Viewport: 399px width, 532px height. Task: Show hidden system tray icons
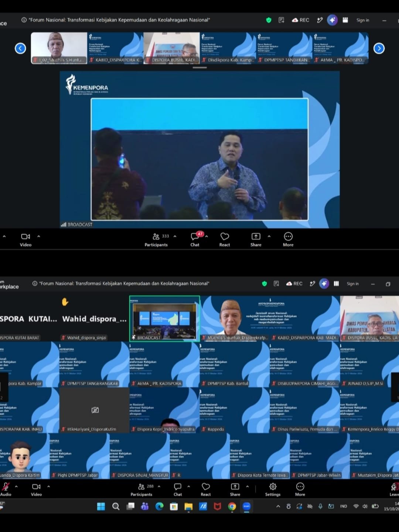(x=278, y=507)
